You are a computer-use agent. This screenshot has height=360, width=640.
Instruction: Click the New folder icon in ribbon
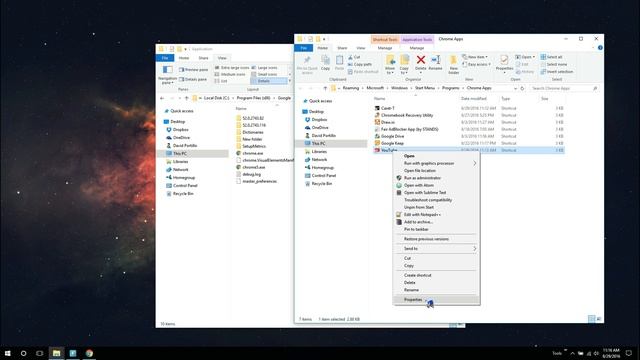[453, 61]
